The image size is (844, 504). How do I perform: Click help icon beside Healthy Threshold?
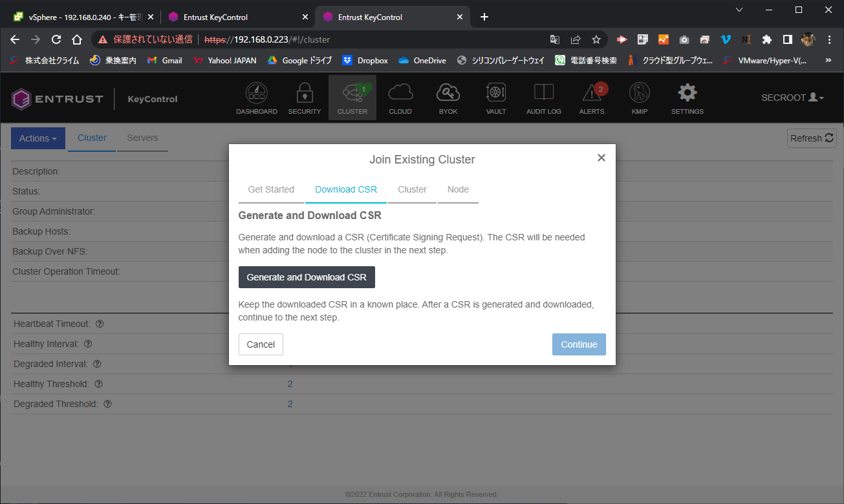99,384
